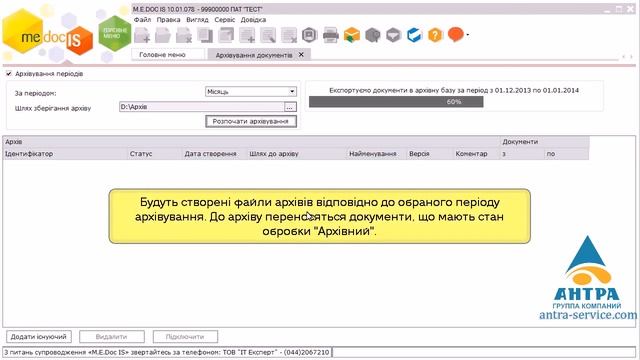This screenshot has height=360, width=640.
Task: Click the archive path field D:\Архів
Action: (x=202, y=107)
